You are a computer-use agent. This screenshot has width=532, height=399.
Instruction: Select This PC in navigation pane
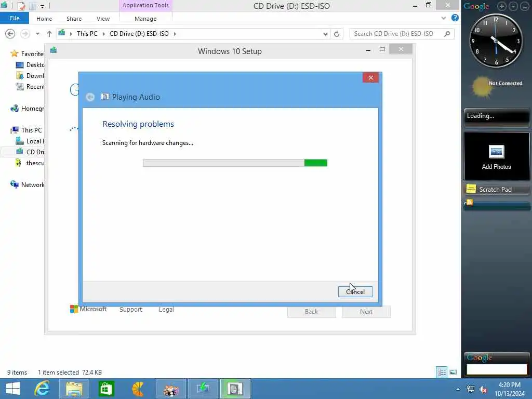[x=26, y=130]
